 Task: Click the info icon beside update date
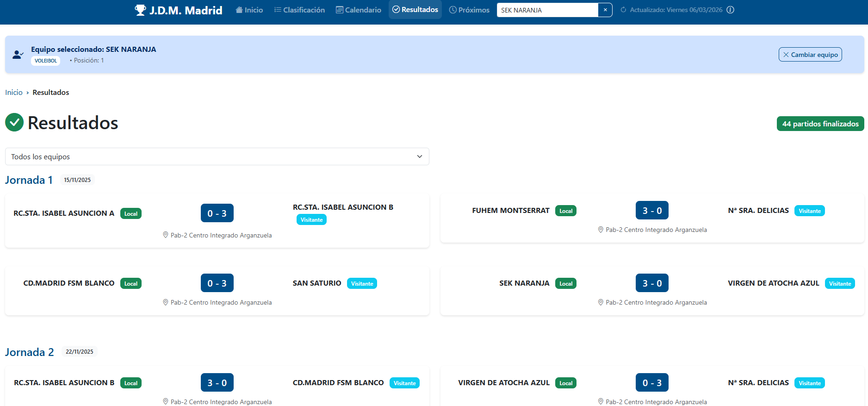pyautogui.click(x=730, y=10)
